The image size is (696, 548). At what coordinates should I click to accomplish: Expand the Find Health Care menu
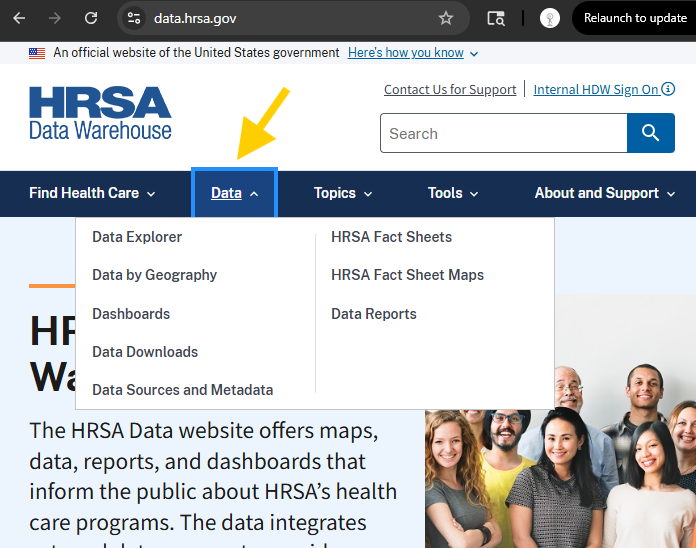(x=92, y=193)
